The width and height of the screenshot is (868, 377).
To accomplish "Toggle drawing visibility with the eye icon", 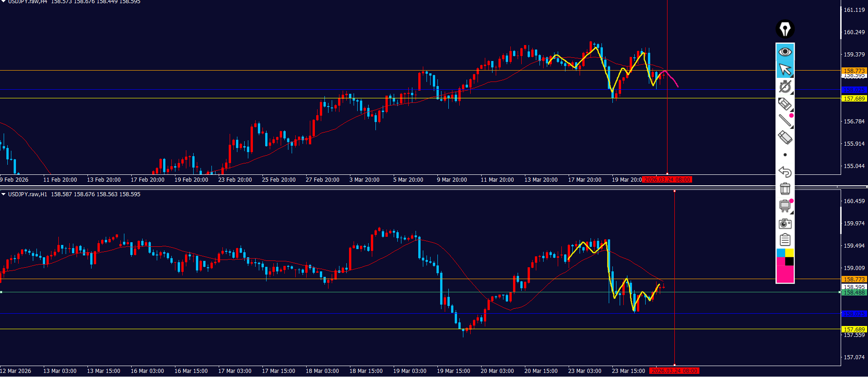I will [x=785, y=52].
